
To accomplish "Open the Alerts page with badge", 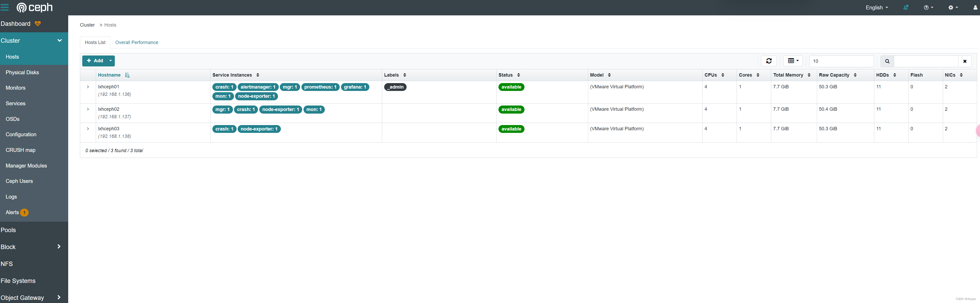I will pos(12,212).
